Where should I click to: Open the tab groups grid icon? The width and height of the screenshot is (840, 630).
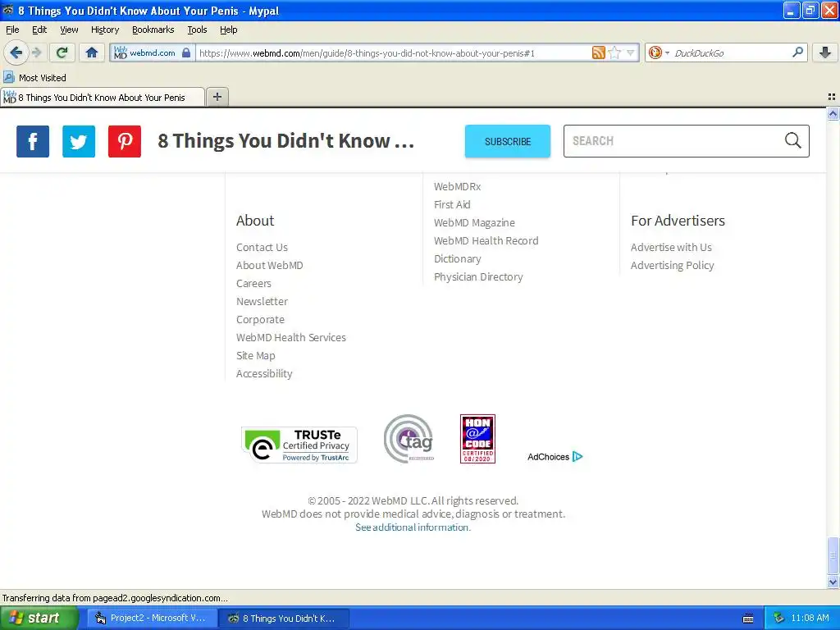pos(832,97)
